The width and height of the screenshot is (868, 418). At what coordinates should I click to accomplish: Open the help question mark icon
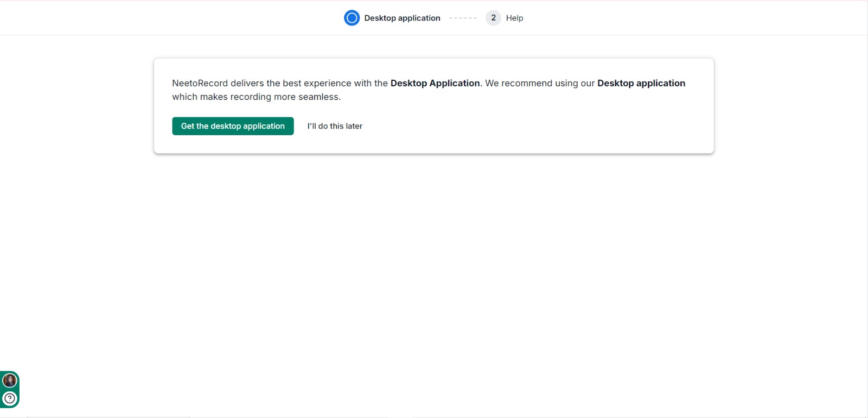click(x=10, y=398)
